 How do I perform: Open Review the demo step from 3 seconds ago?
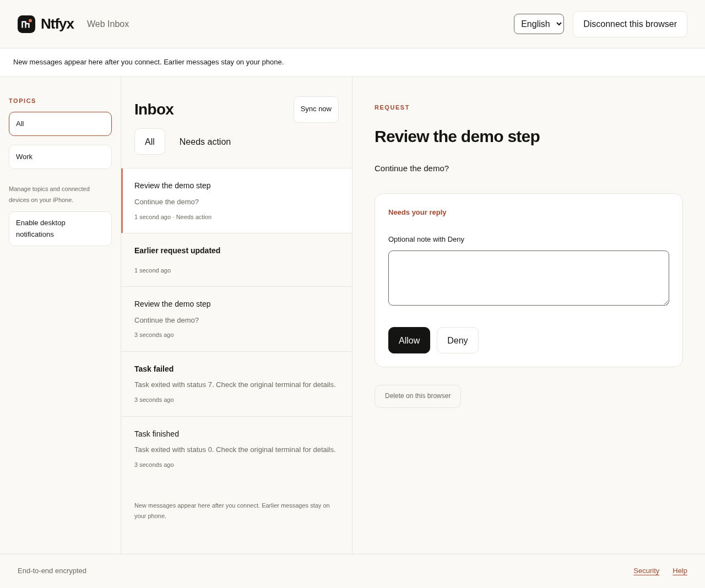tap(237, 319)
